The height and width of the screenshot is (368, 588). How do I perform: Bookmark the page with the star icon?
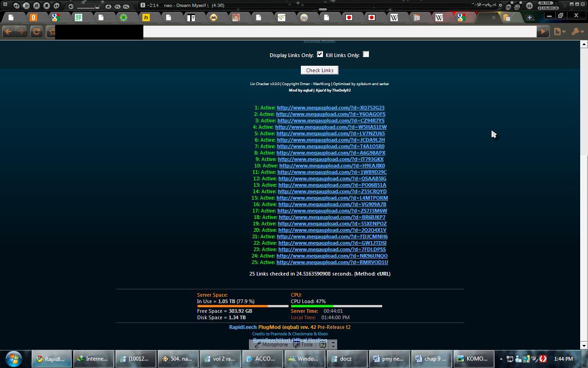pos(52,32)
